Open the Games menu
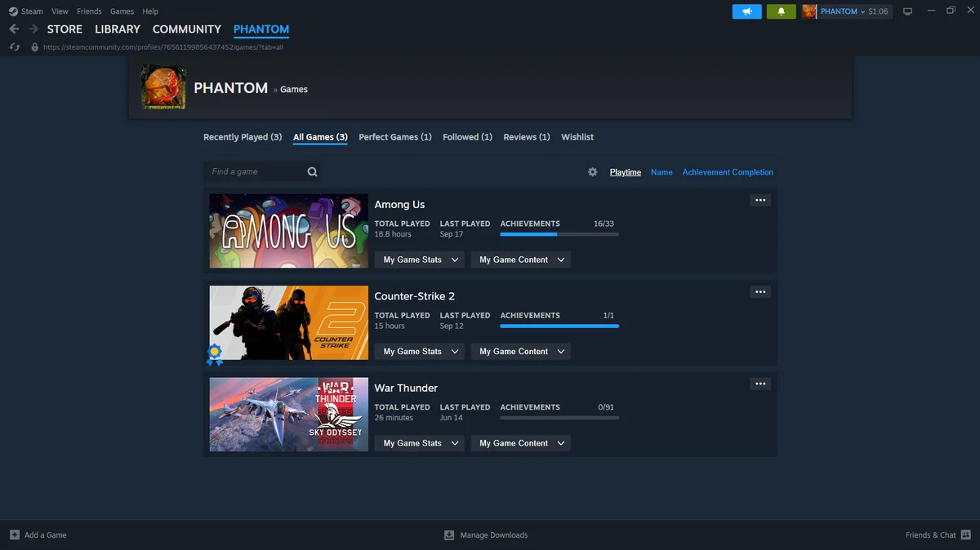The width and height of the screenshot is (980, 550). 122,11
